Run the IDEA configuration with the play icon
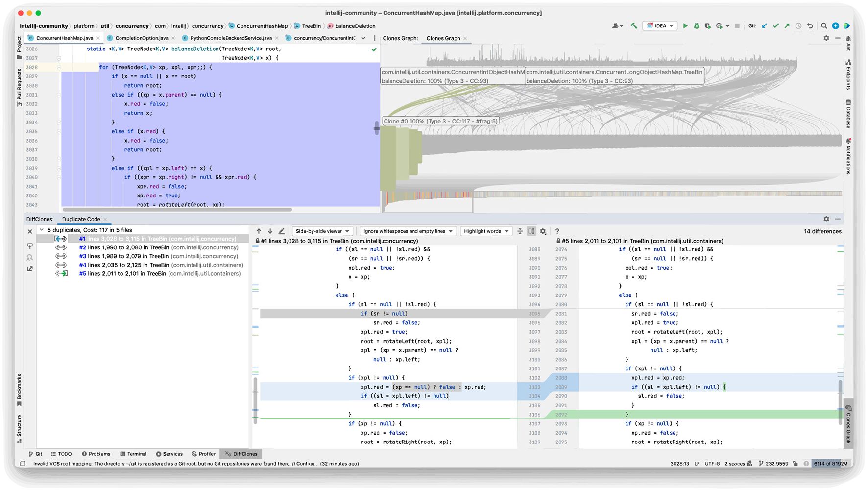Screen dimensions: 868x491 [x=685, y=26]
